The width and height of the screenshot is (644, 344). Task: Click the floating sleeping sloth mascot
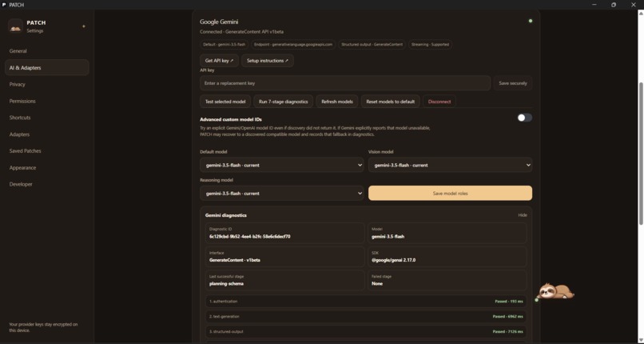[x=555, y=291]
